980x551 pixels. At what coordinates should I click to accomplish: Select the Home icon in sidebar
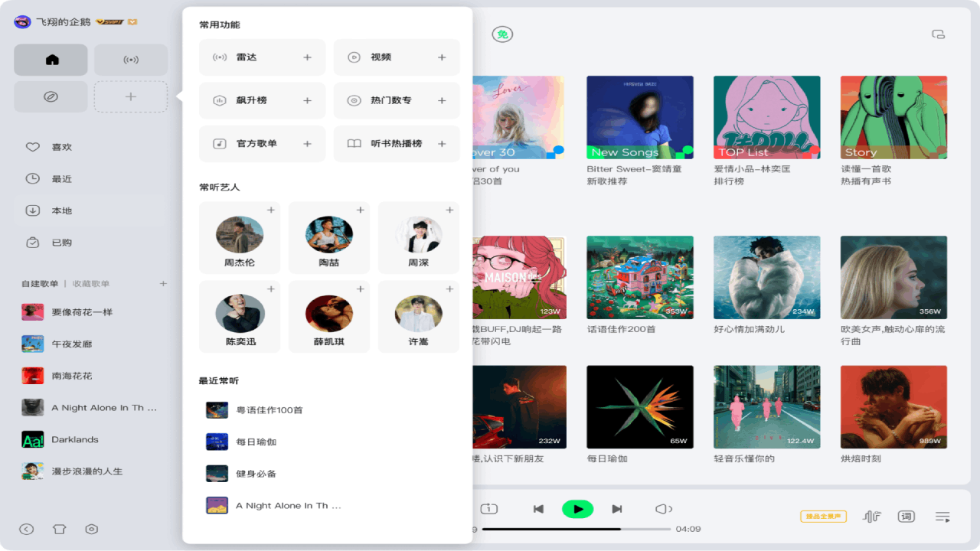[x=51, y=58]
